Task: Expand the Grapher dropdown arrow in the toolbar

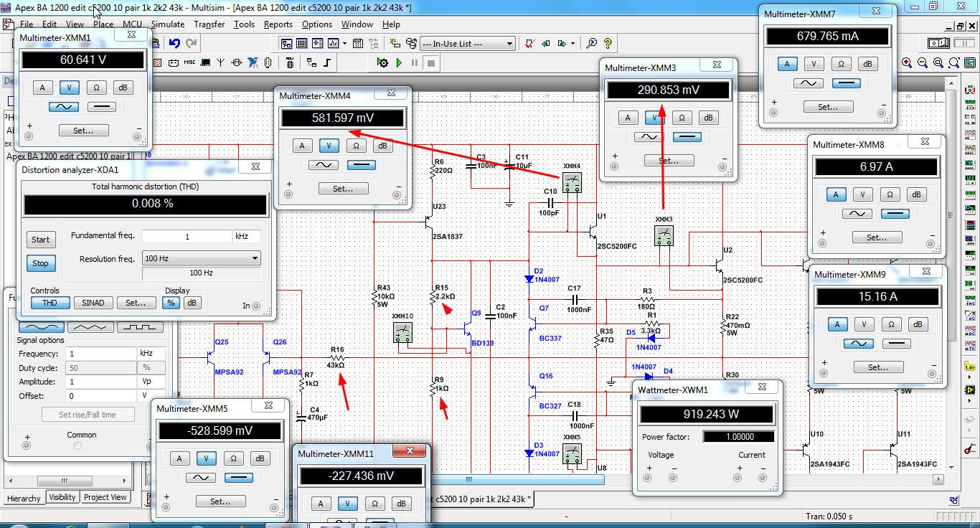Action: [x=346, y=43]
